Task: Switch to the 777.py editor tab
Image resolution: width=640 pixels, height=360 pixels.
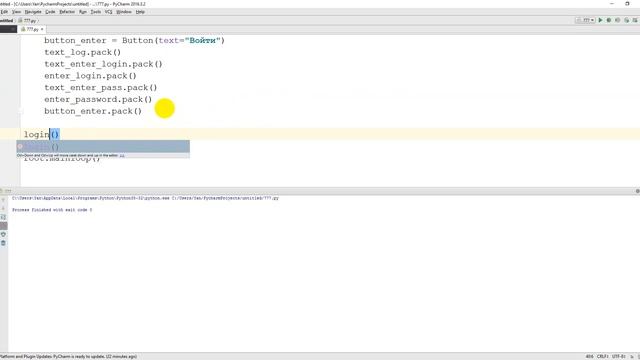Action: [x=32, y=29]
